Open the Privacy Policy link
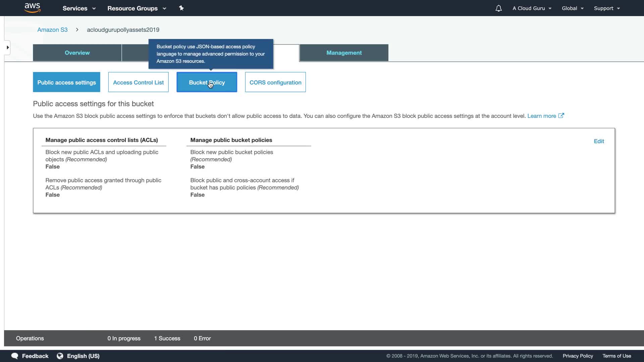 coord(578,356)
